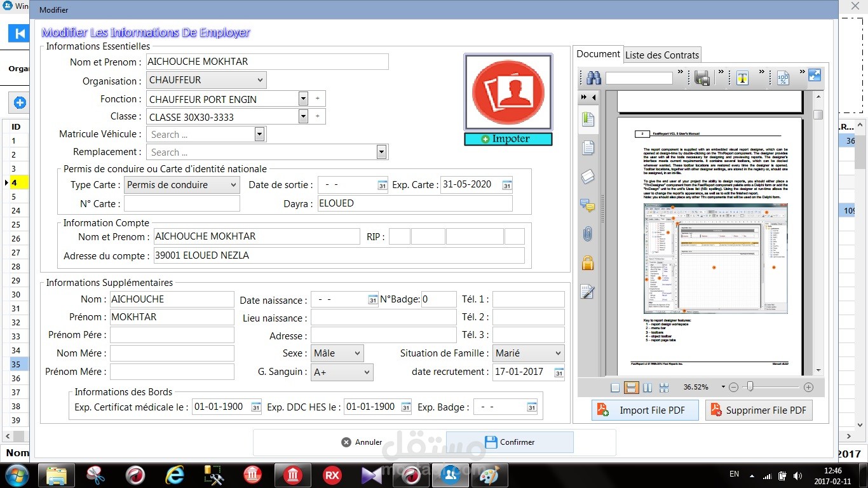Select facing pages layout icon

648,388
